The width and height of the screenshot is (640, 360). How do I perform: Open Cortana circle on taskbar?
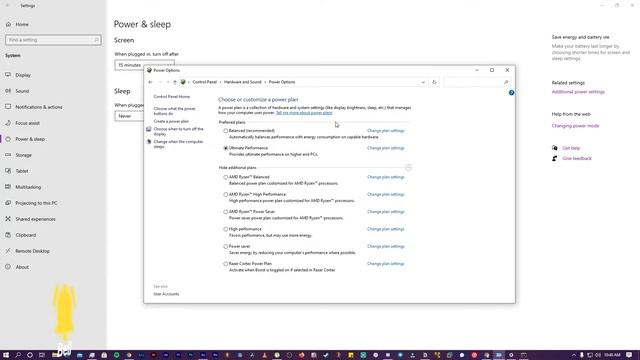pyautogui.click(x=30, y=355)
